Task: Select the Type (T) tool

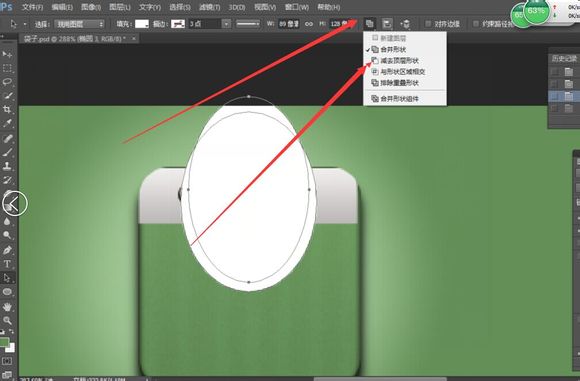Action: (x=7, y=264)
